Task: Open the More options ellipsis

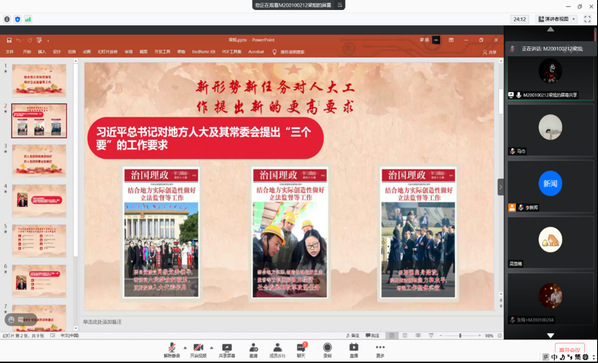Action: tap(380, 350)
